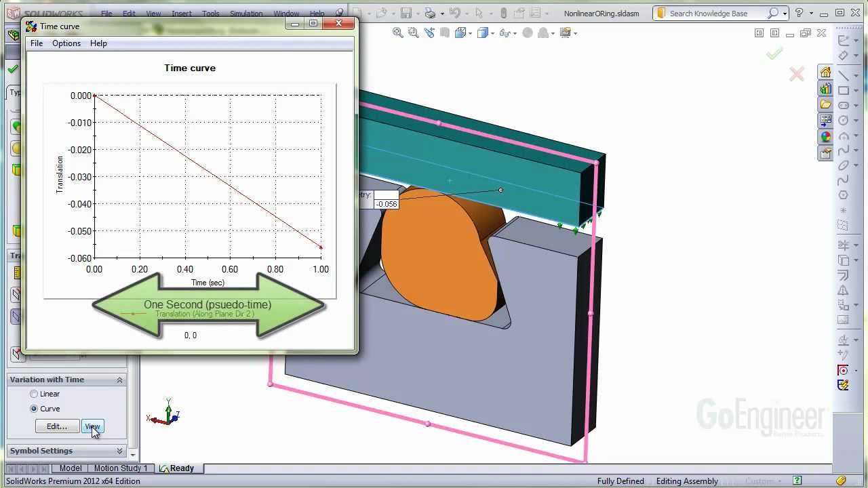This screenshot has height=488, width=868.
Task: Click the Undo arrow icon
Action: (x=454, y=13)
